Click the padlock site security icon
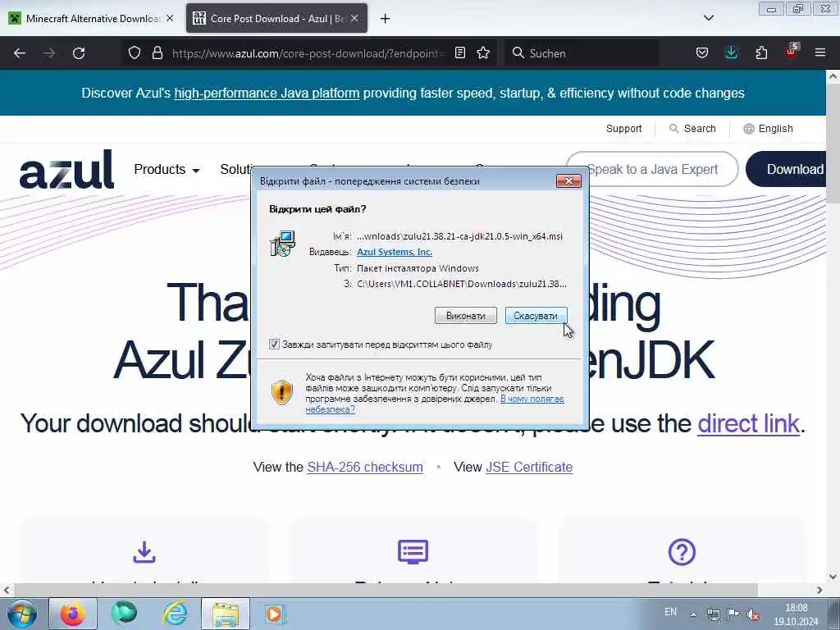This screenshot has width=840, height=630. point(157,53)
